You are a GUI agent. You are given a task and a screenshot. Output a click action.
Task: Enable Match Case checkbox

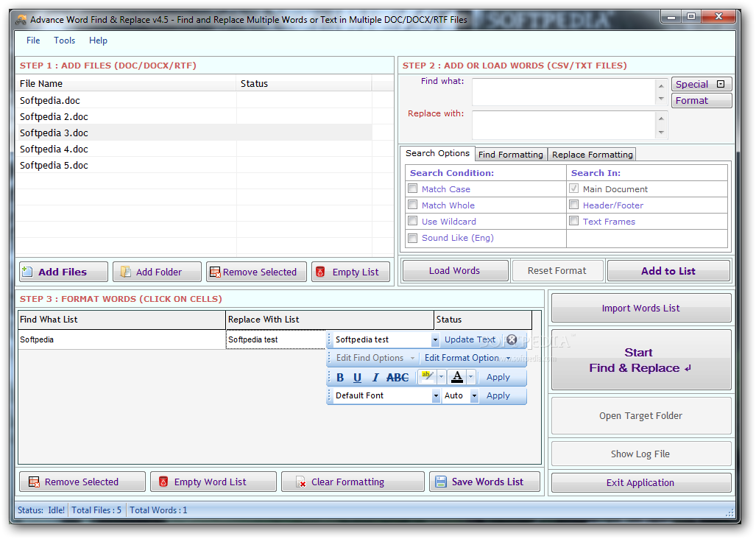point(413,189)
